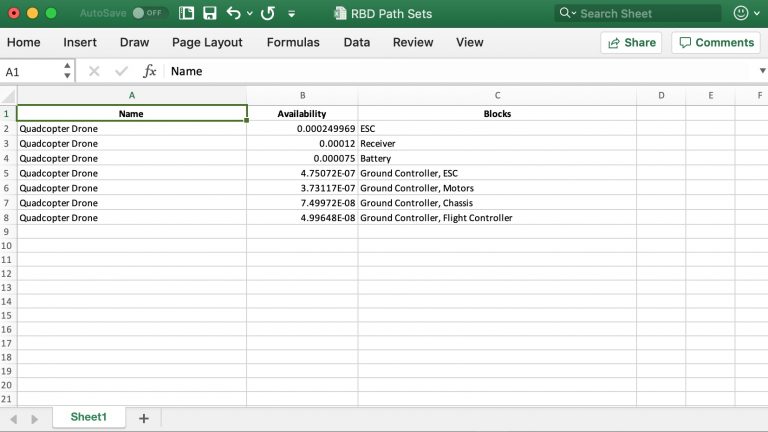
Task: Open the Formulas ribbon tab
Action: tap(293, 42)
